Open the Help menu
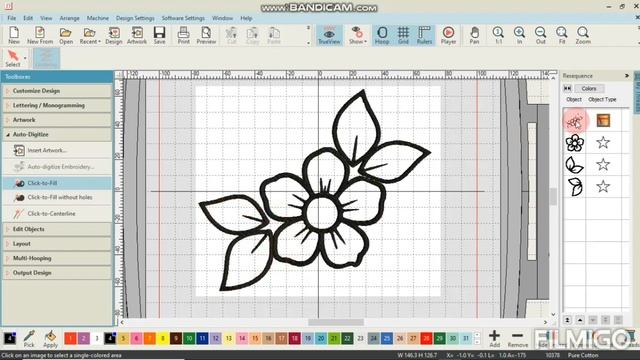This screenshot has height=360, width=640. pyautogui.click(x=246, y=18)
